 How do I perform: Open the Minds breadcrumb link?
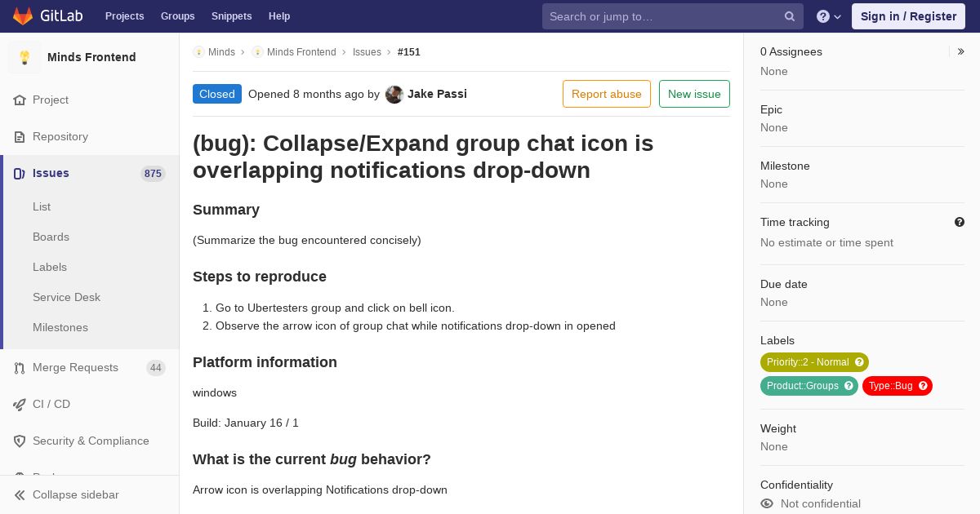221,51
